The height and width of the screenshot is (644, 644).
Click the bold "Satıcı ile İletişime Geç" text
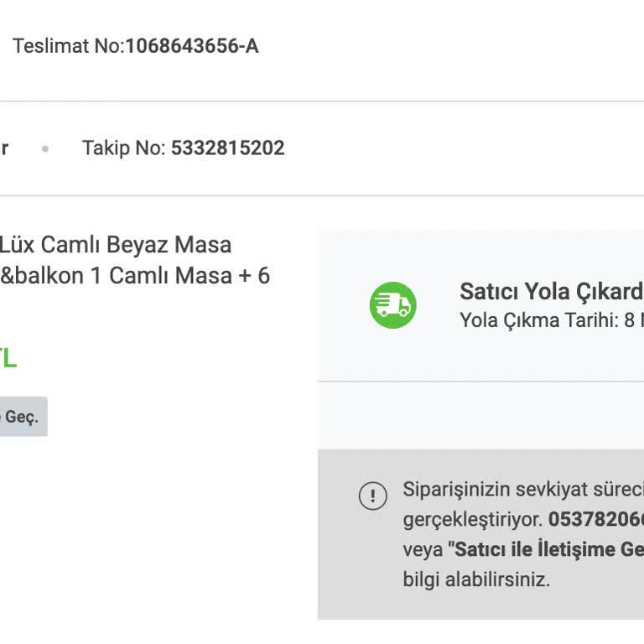tap(546, 549)
